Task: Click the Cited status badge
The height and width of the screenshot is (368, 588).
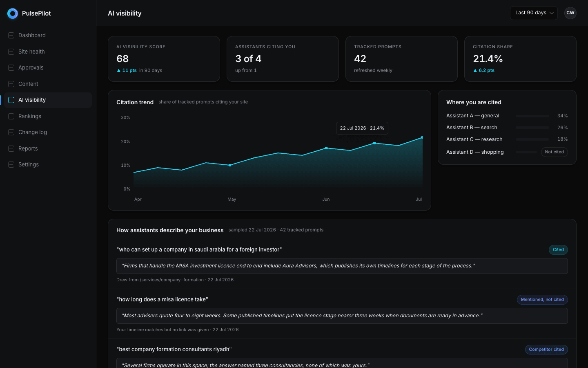Action: click(558, 250)
